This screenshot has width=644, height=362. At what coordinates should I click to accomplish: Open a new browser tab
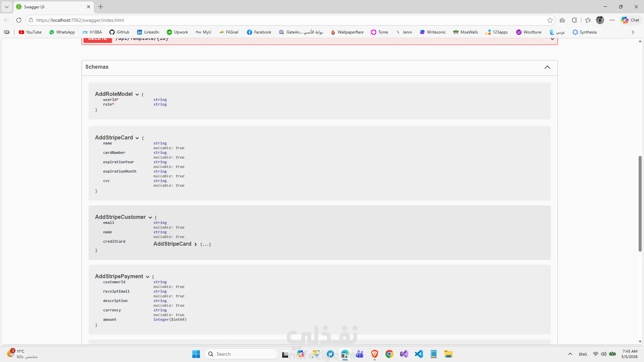click(101, 7)
